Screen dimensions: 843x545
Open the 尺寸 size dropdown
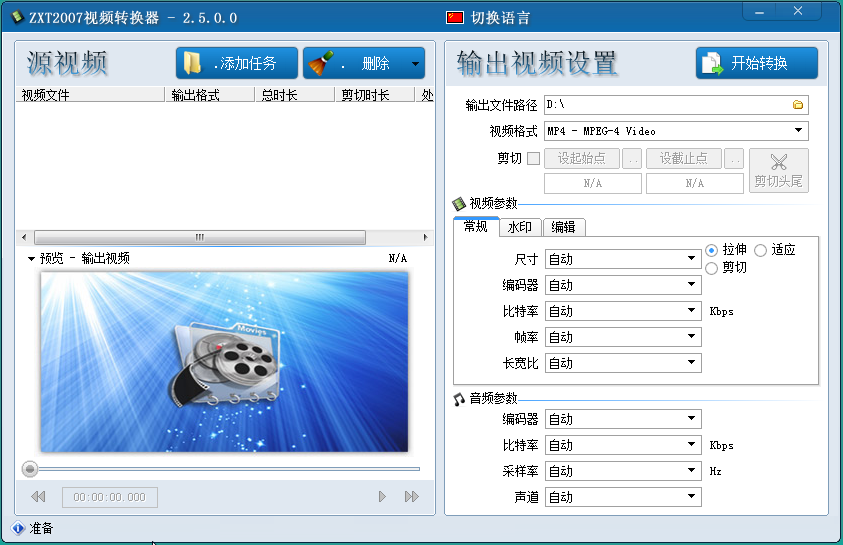coord(623,259)
